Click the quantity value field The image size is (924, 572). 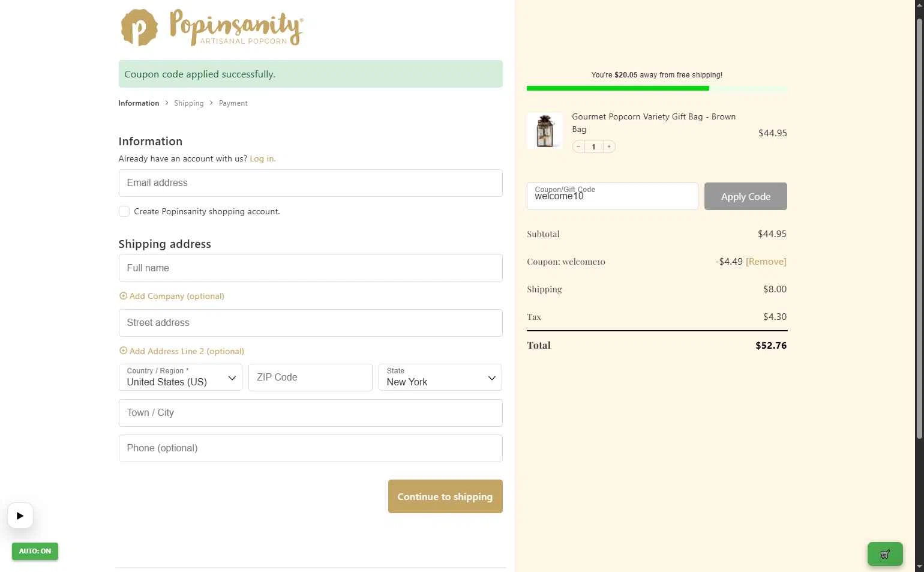(593, 146)
